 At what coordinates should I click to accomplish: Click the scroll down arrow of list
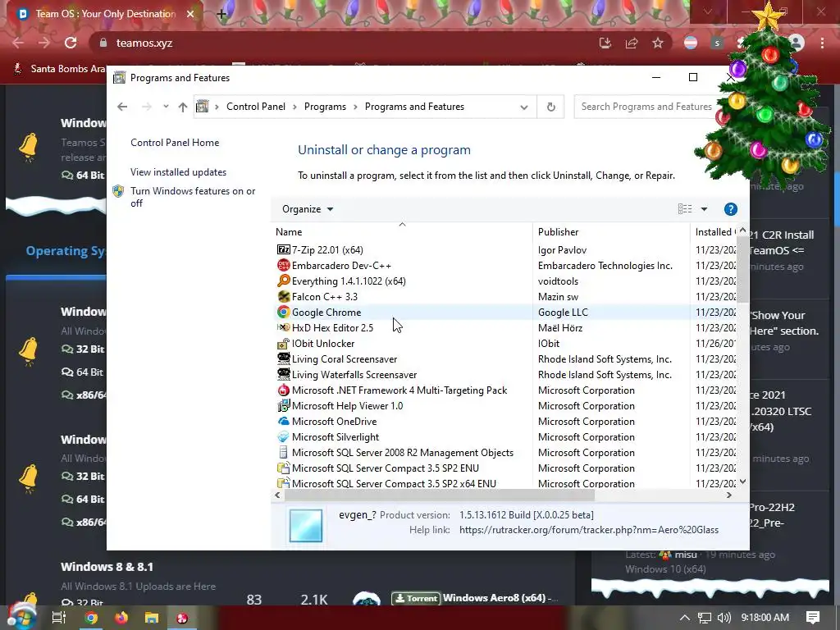pos(742,482)
